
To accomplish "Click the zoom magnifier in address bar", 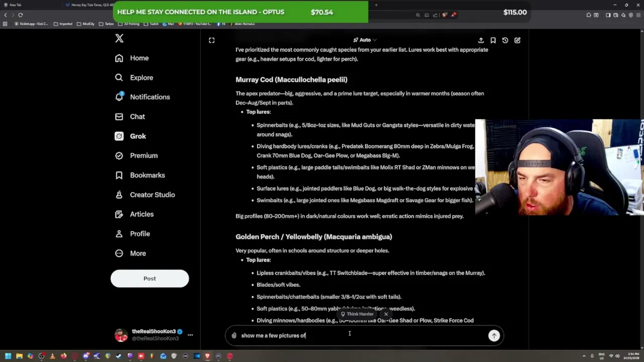I will click(x=418, y=15).
